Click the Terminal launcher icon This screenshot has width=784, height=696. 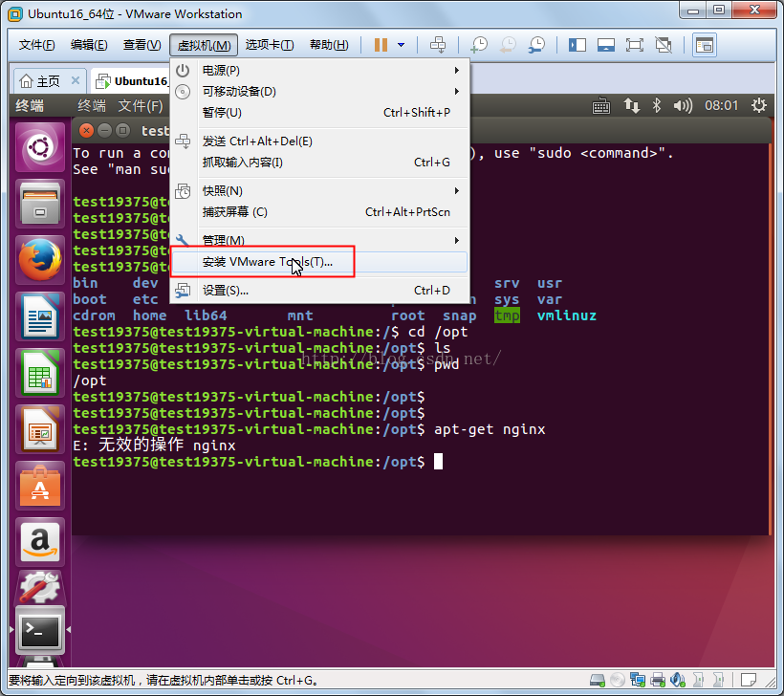[40, 631]
